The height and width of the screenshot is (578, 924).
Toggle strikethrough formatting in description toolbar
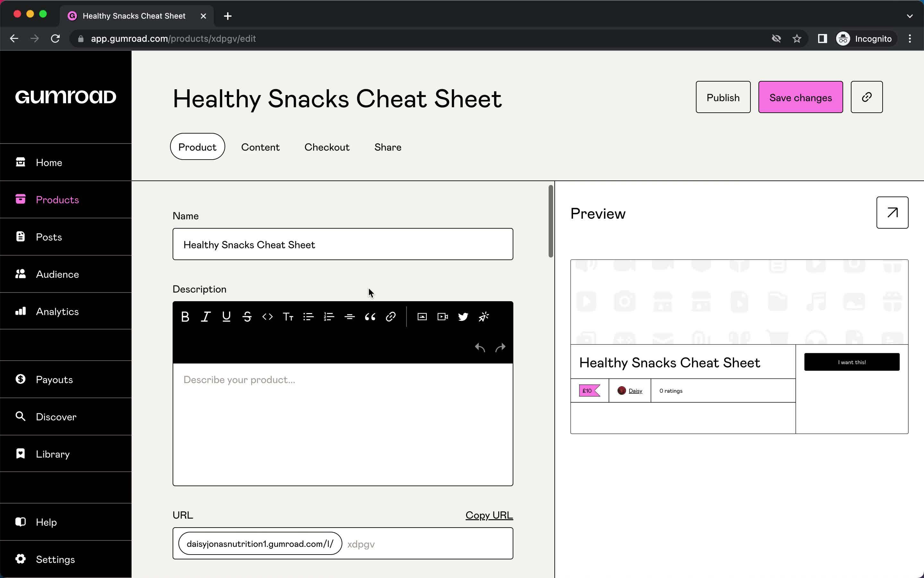click(247, 317)
